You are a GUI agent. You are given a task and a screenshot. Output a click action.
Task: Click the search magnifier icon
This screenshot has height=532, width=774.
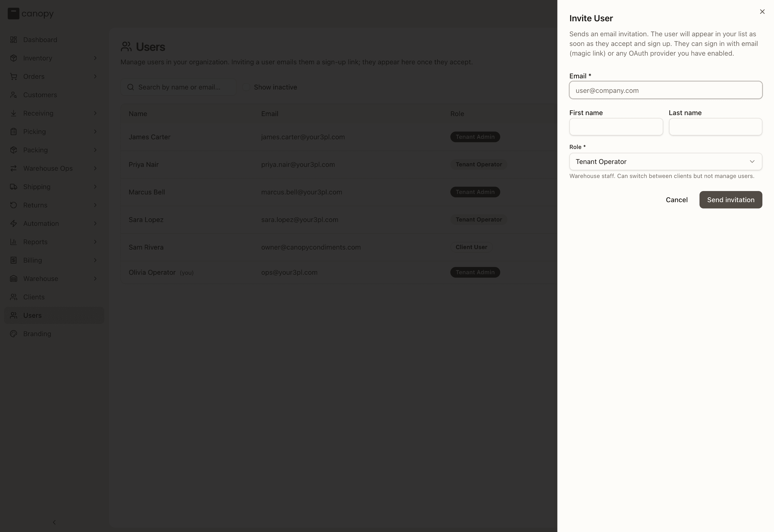[131, 87]
